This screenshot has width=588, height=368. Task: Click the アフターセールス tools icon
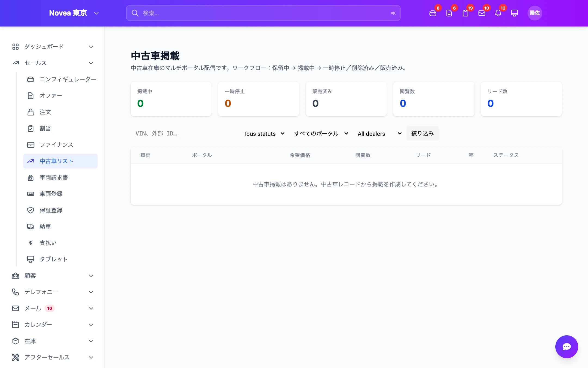click(x=16, y=357)
